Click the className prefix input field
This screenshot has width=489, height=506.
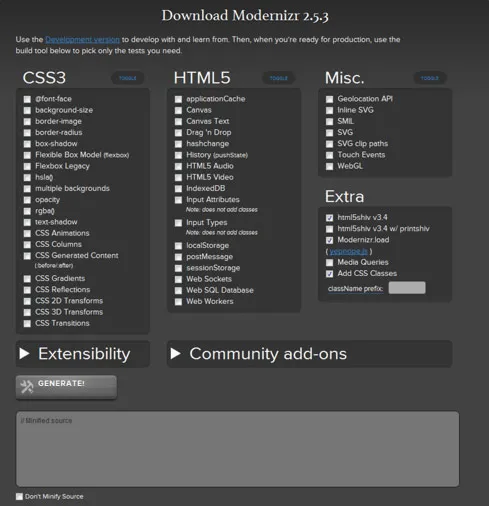(407, 288)
